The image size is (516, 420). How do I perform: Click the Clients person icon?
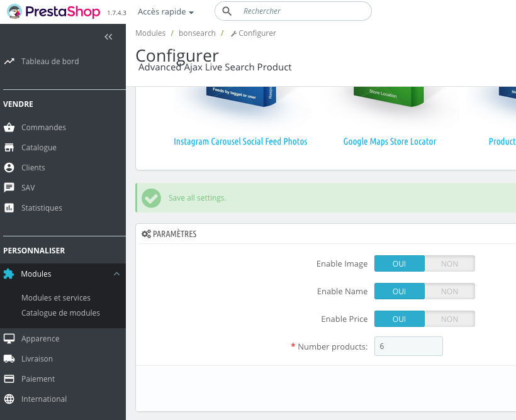9,167
